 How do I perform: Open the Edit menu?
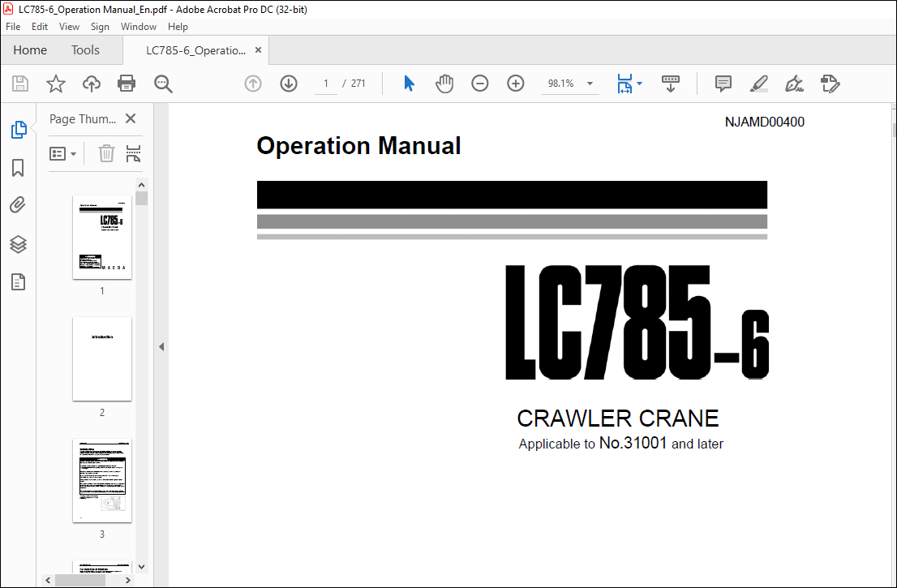40,26
